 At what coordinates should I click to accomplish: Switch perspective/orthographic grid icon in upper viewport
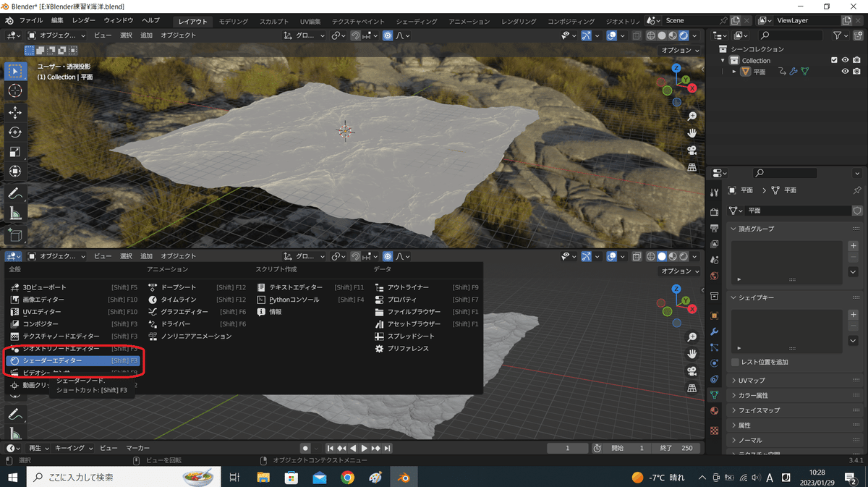tap(692, 168)
